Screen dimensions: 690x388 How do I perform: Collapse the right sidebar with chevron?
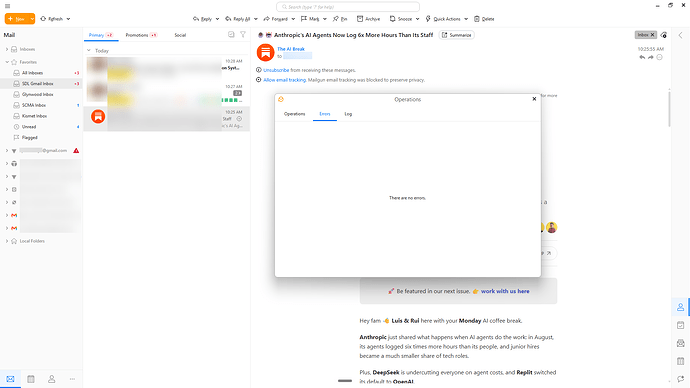(680, 35)
